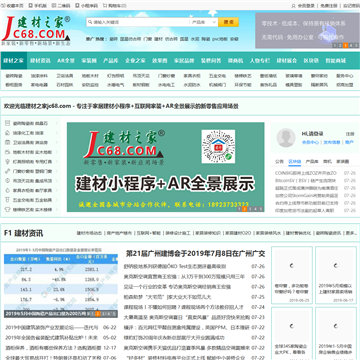Open the 小程序码 mini-program code icon

point(77,6)
